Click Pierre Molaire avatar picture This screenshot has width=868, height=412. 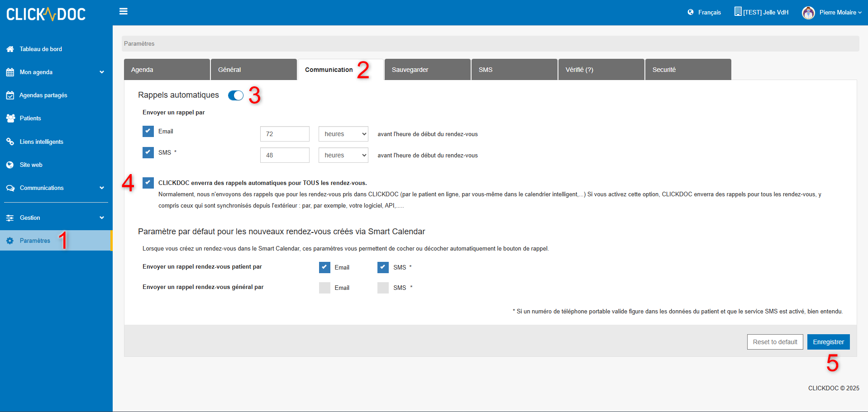[x=808, y=13]
